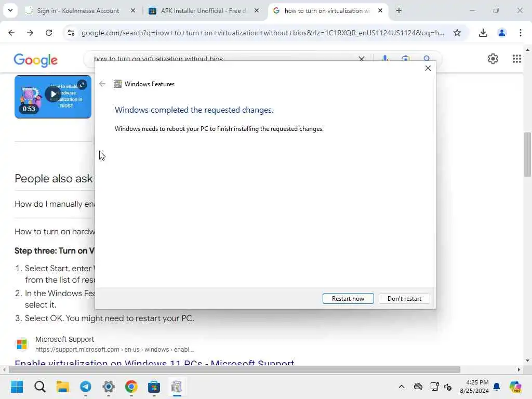Close the APK Installer Unofficial tab

tap(257, 11)
